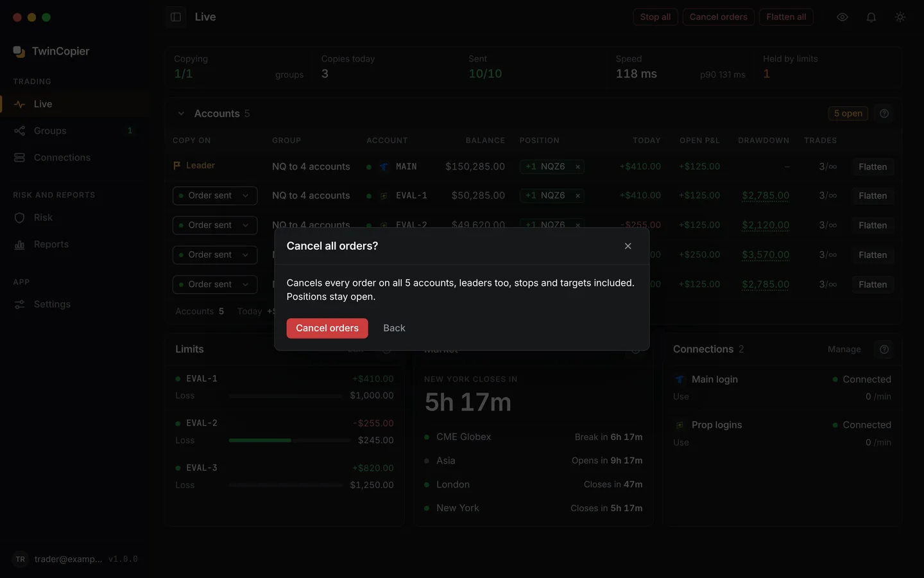Switch theme with the sun icon
The height and width of the screenshot is (578, 924).
(x=900, y=17)
